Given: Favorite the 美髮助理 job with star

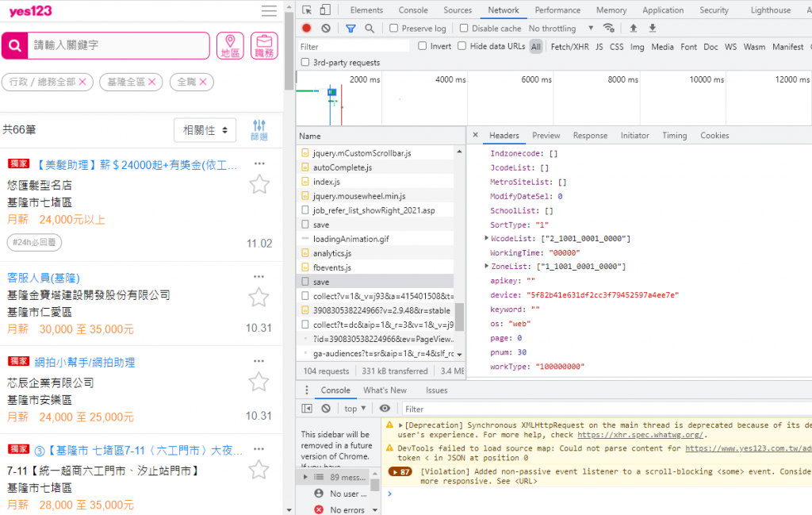Looking at the screenshot, I should [x=259, y=184].
